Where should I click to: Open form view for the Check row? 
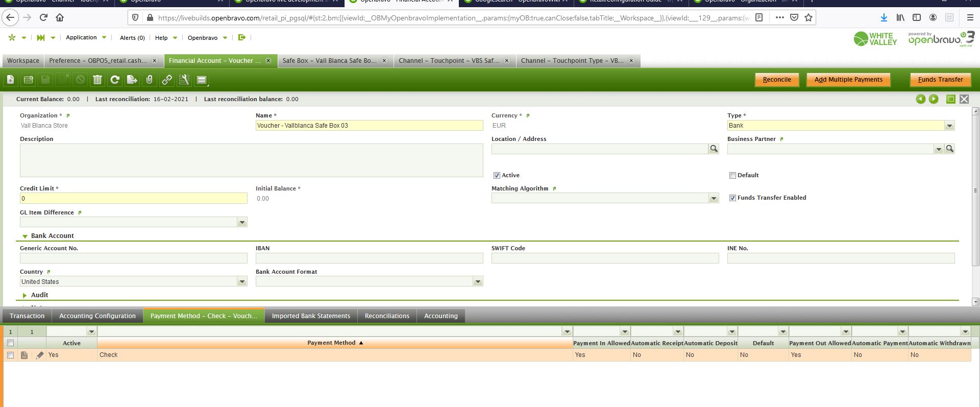tap(24, 355)
